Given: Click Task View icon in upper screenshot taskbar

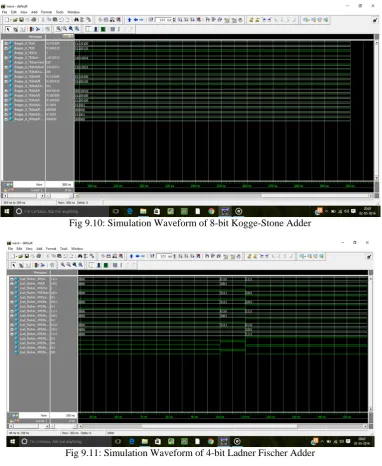Looking at the screenshot, I should point(116,211).
